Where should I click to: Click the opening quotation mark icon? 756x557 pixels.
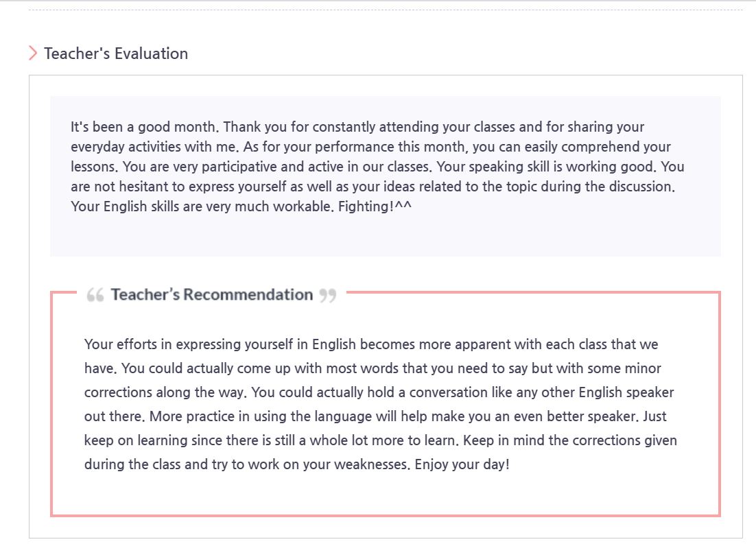click(95, 295)
